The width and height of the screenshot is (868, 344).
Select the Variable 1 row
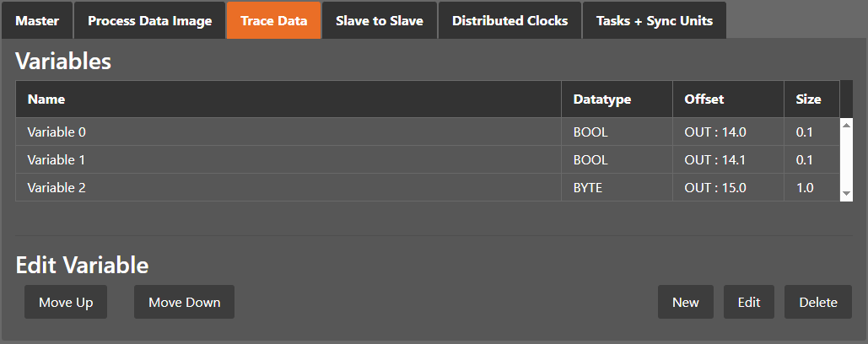(287, 160)
